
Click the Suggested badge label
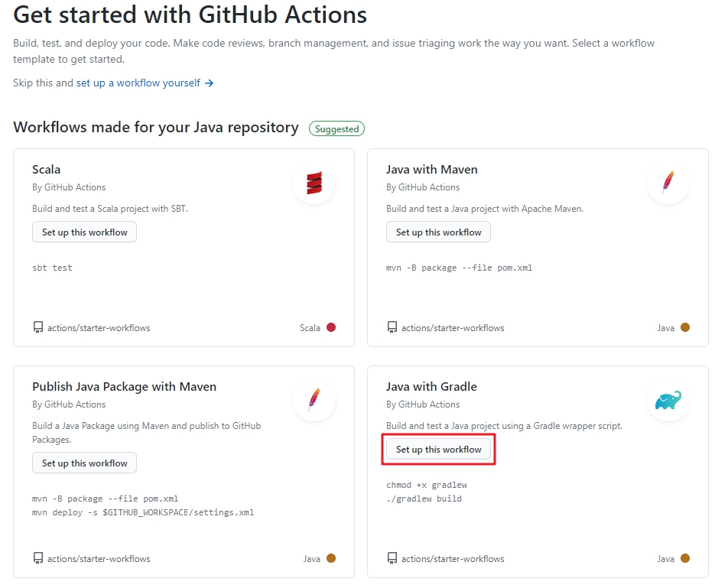coord(336,129)
